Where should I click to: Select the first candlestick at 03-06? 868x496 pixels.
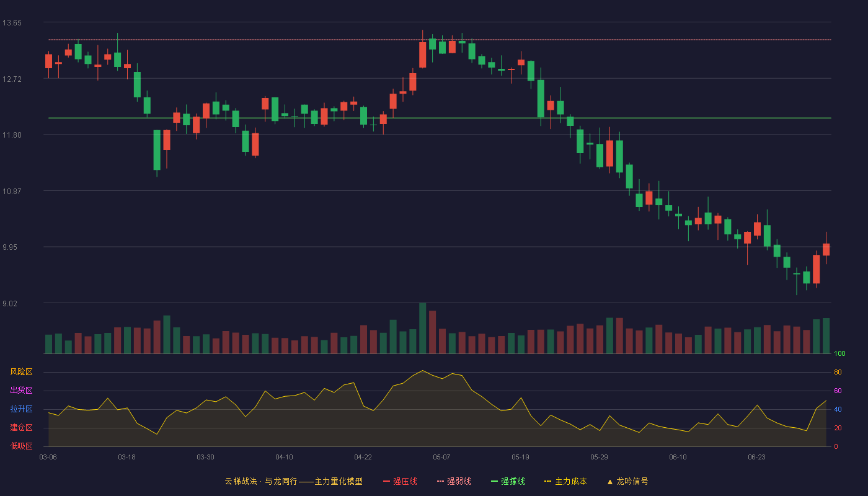(48, 61)
